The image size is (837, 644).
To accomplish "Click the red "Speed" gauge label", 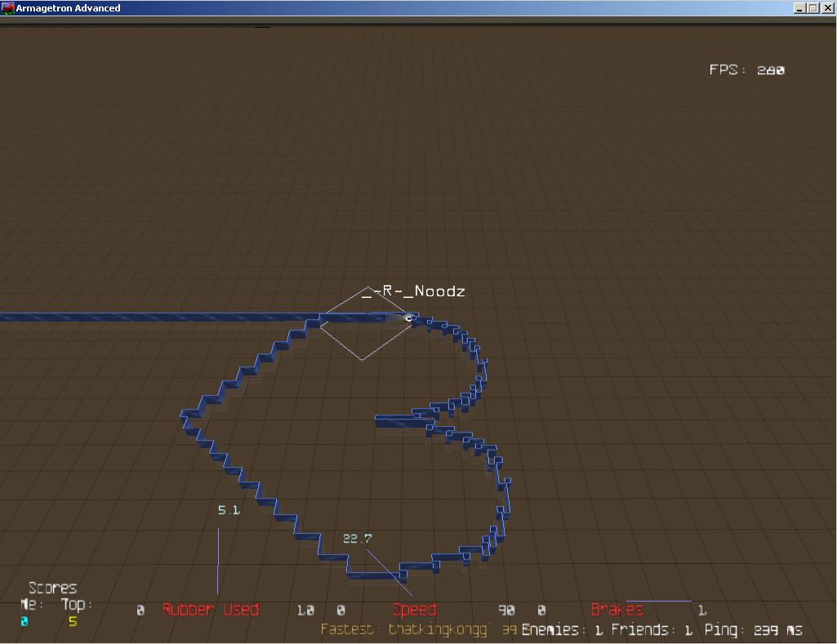I will pyautogui.click(x=414, y=610).
